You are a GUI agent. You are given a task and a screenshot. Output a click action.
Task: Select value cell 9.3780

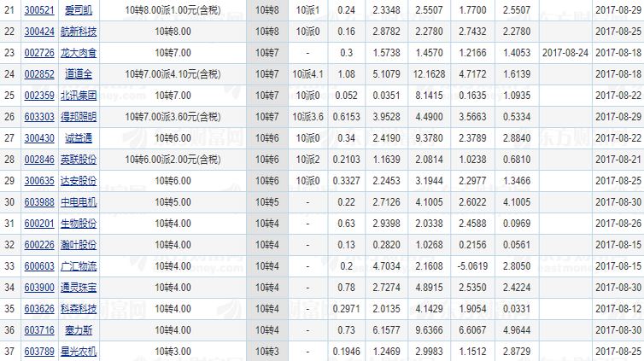(429, 138)
